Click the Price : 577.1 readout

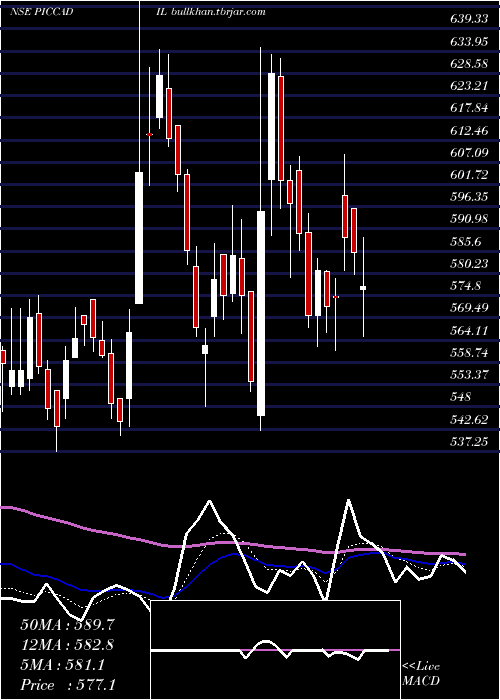pos(68,685)
